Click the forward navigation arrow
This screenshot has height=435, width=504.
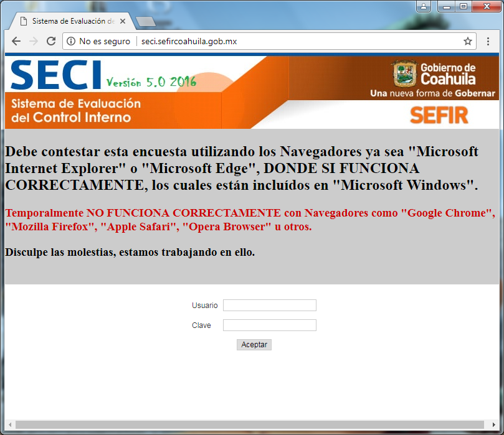tap(34, 41)
